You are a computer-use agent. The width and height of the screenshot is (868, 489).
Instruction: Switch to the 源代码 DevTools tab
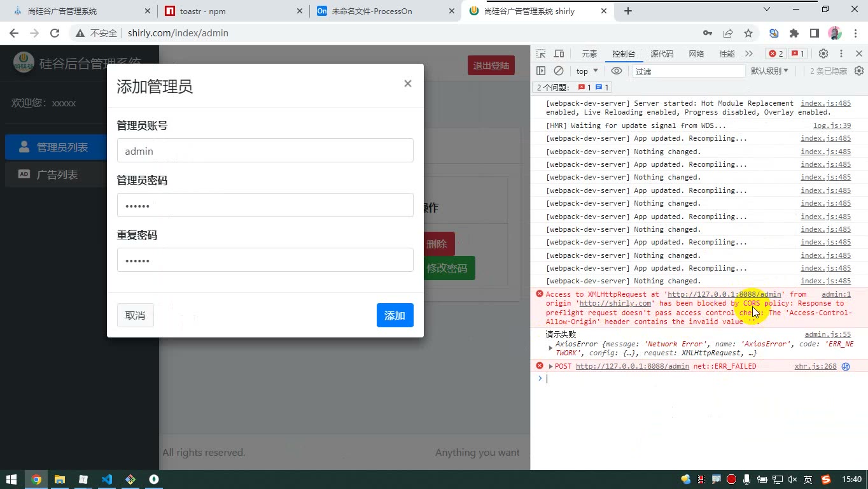pyautogui.click(x=662, y=53)
